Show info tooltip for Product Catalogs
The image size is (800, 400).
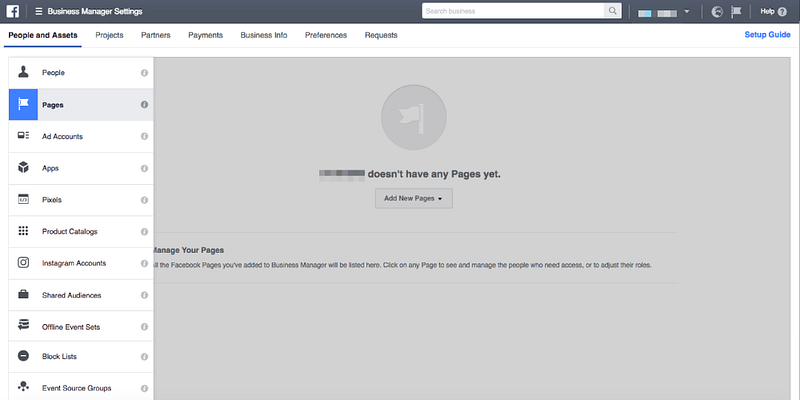point(144,232)
